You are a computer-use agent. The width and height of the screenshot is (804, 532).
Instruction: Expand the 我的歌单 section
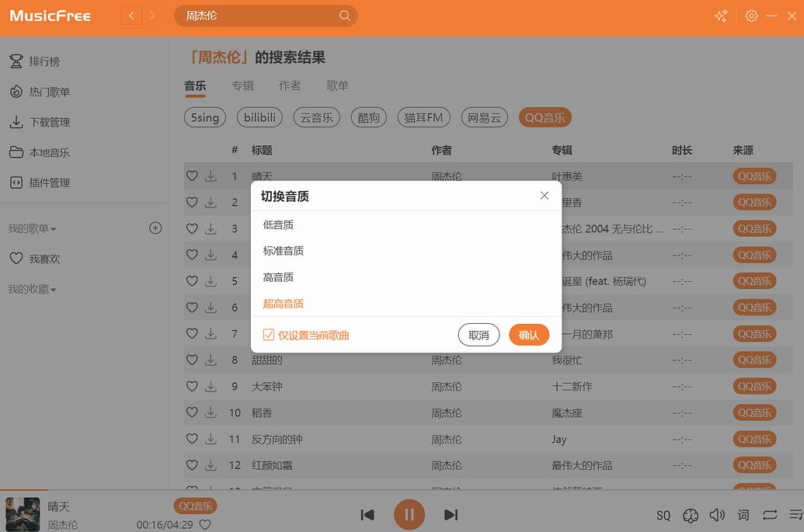click(32, 228)
